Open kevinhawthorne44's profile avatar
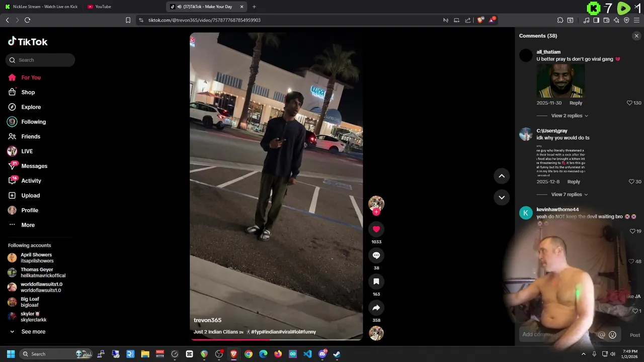The image size is (644, 362). pyautogui.click(x=526, y=213)
